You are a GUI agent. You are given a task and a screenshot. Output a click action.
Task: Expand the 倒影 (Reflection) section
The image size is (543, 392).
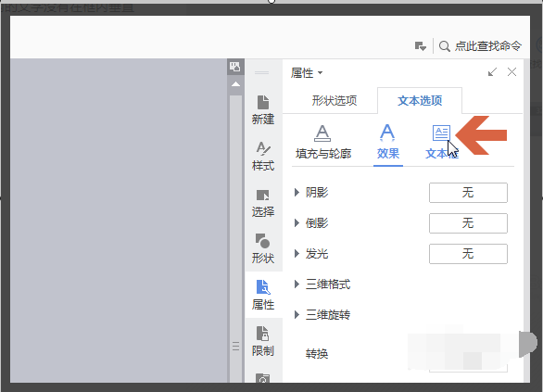click(x=297, y=222)
